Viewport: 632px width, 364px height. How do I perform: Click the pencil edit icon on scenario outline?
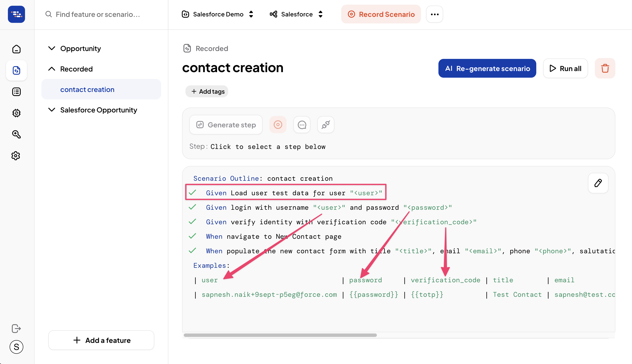pyautogui.click(x=598, y=182)
